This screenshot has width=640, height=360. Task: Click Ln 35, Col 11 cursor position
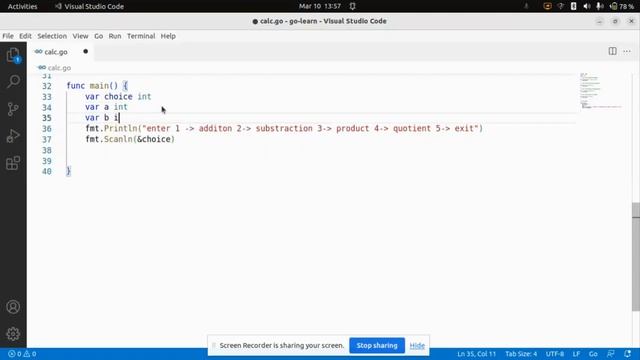tap(476, 354)
